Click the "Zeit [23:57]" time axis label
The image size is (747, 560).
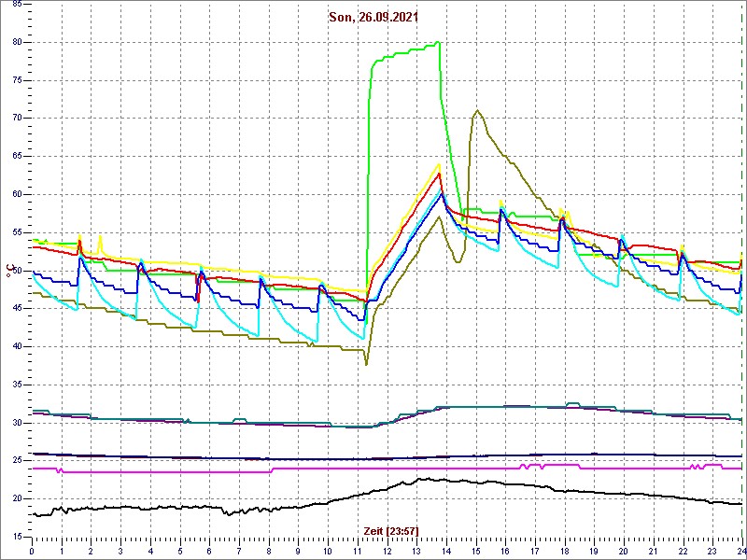click(390, 530)
